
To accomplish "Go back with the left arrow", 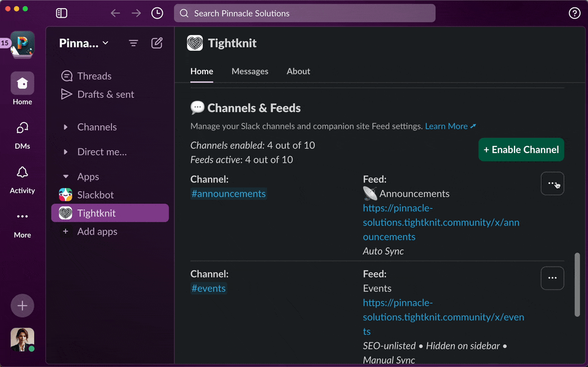I will click(115, 13).
